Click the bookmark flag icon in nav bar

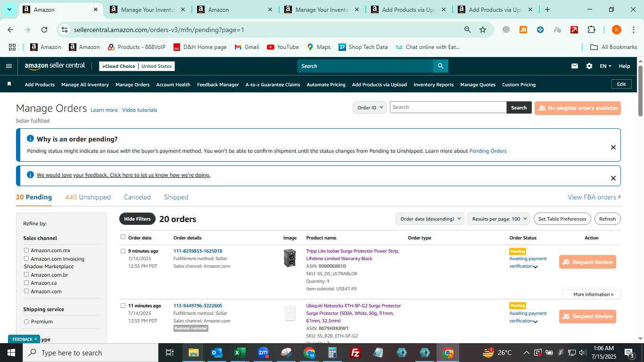[x=9, y=84]
